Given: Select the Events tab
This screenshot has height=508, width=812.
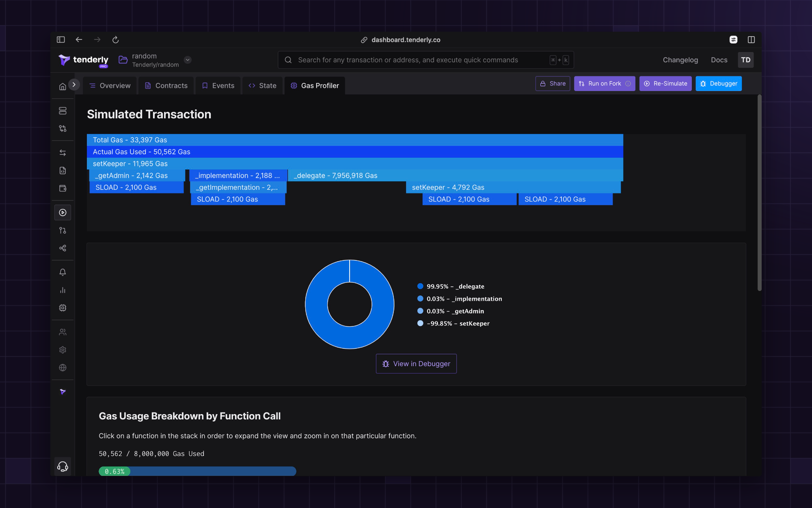Looking at the screenshot, I should click(223, 85).
